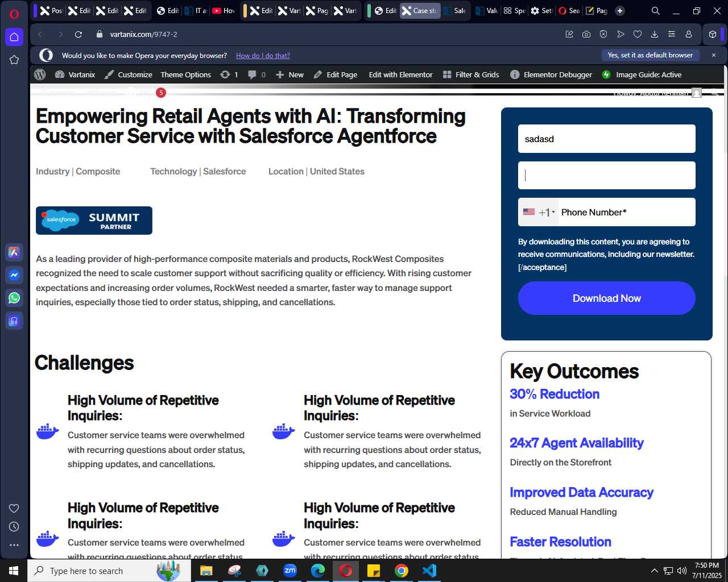The height and width of the screenshot is (582, 728).
Task: Click the address bar URL vartanix.com/9747-2
Action: click(144, 34)
